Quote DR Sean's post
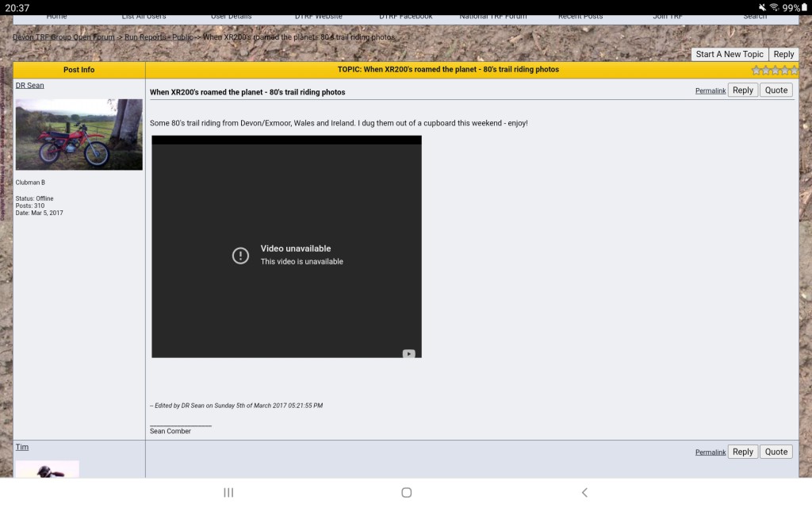The image size is (812, 508). click(776, 90)
